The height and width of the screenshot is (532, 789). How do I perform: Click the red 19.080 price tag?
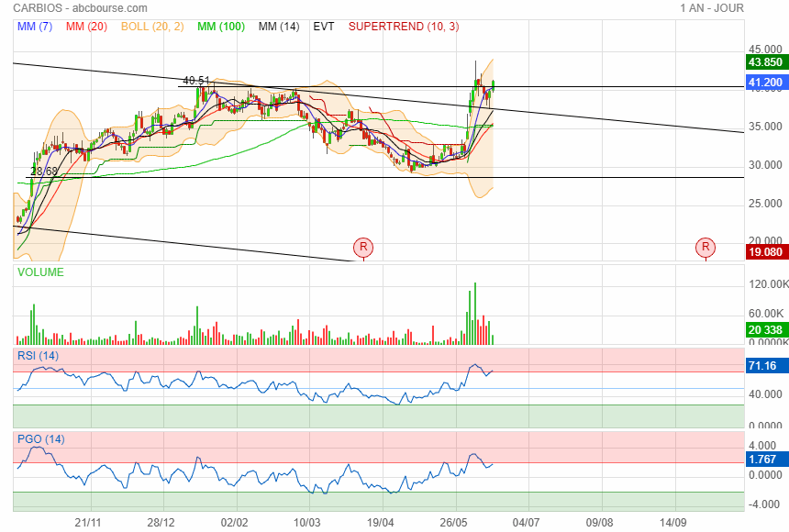point(765,252)
